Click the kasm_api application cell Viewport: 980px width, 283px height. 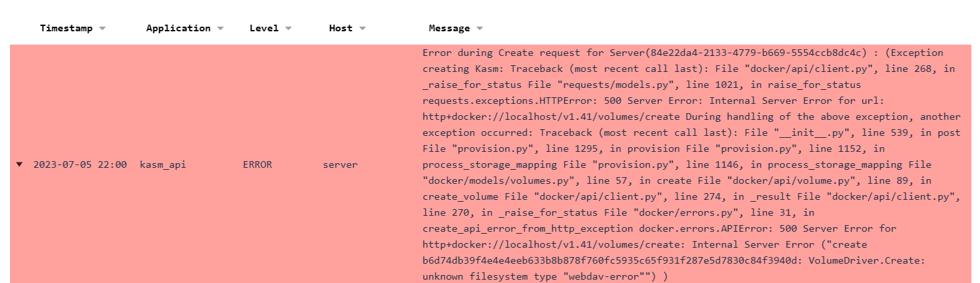click(x=163, y=164)
